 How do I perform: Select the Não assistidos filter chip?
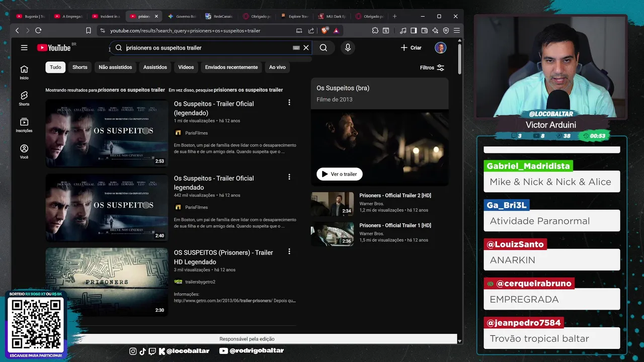(115, 67)
